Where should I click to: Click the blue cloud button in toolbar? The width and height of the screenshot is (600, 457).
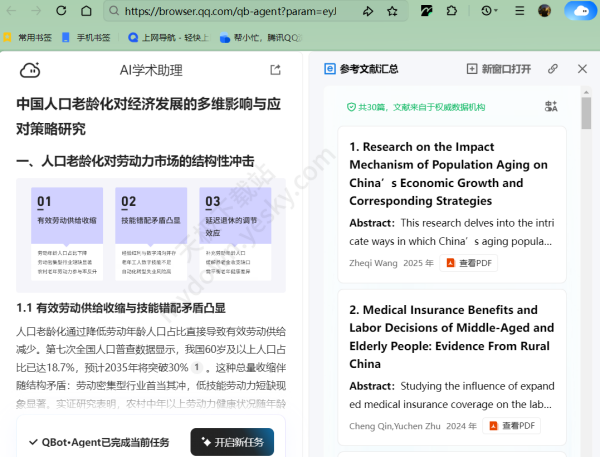click(x=579, y=11)
